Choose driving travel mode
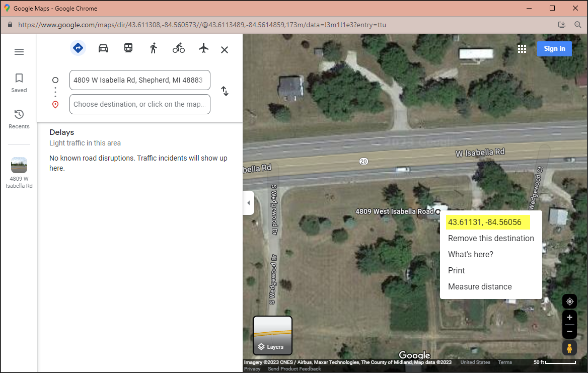Image resolution: width=588 pixels, height=373 pixels. point(103,48)
